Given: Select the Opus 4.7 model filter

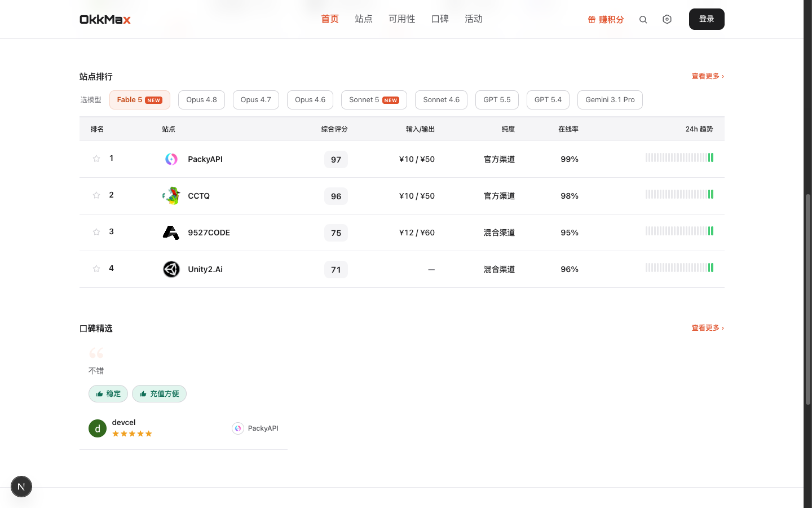Looking at the screenshot, I should point(256,100).
